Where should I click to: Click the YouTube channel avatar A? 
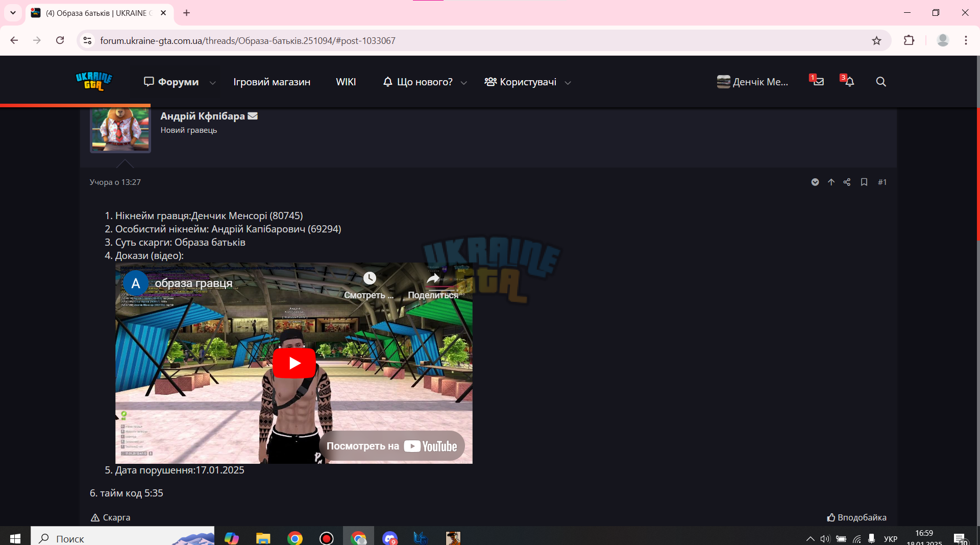[136, 283]
